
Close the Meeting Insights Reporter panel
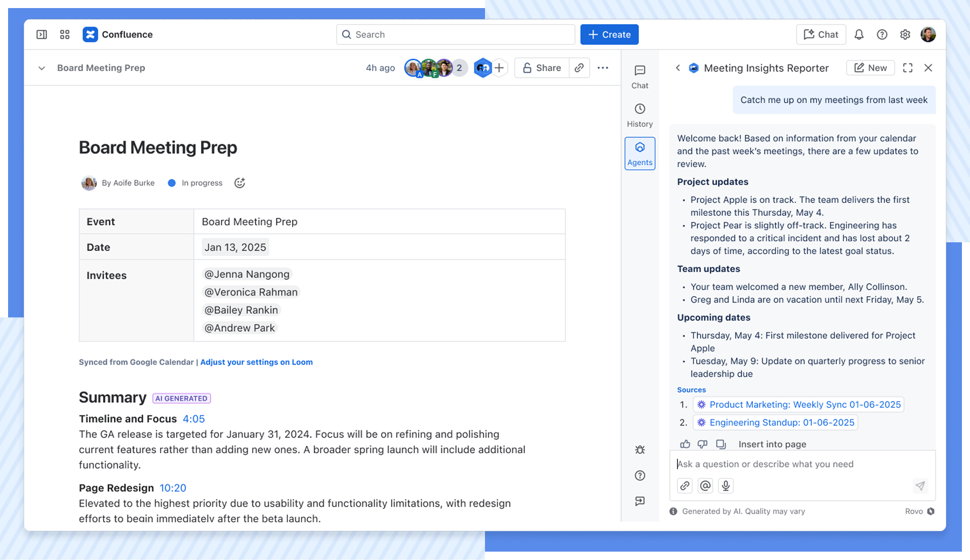(x=928, y=68)
